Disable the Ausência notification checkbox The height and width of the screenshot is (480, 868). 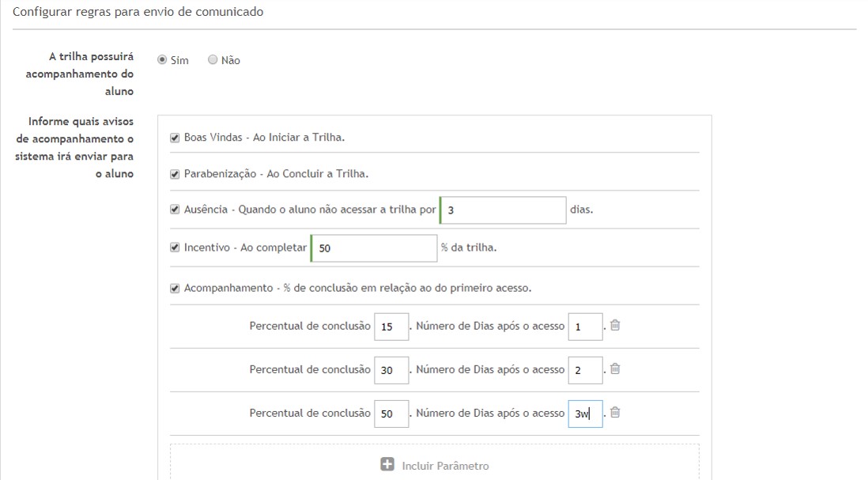pos(175,210)
